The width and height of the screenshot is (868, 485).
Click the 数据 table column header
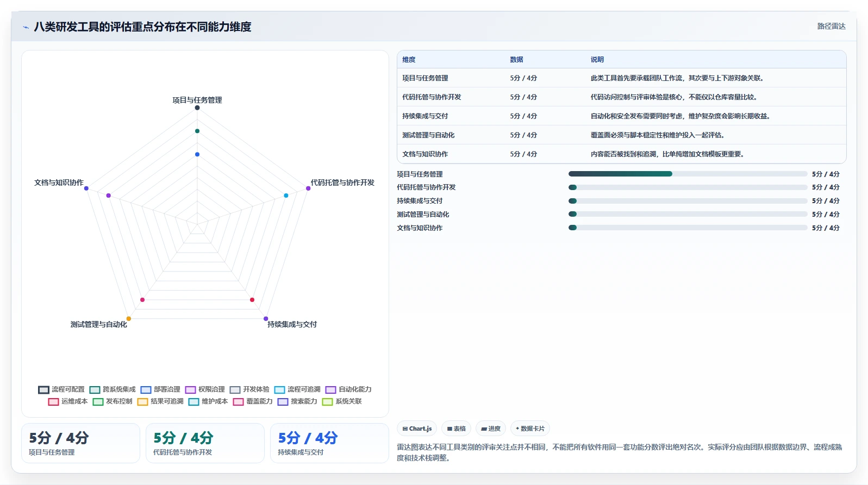(x=516, y=60)
